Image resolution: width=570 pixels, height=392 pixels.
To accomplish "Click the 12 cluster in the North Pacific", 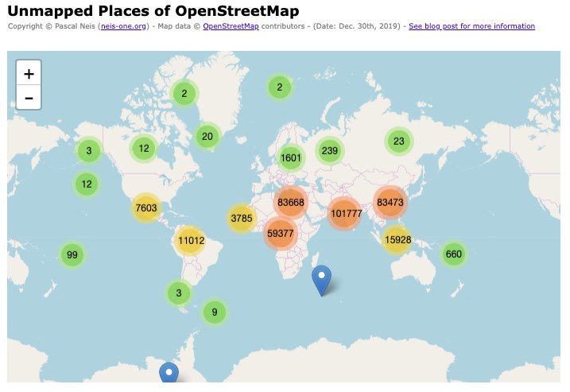I will coord(87,184).
